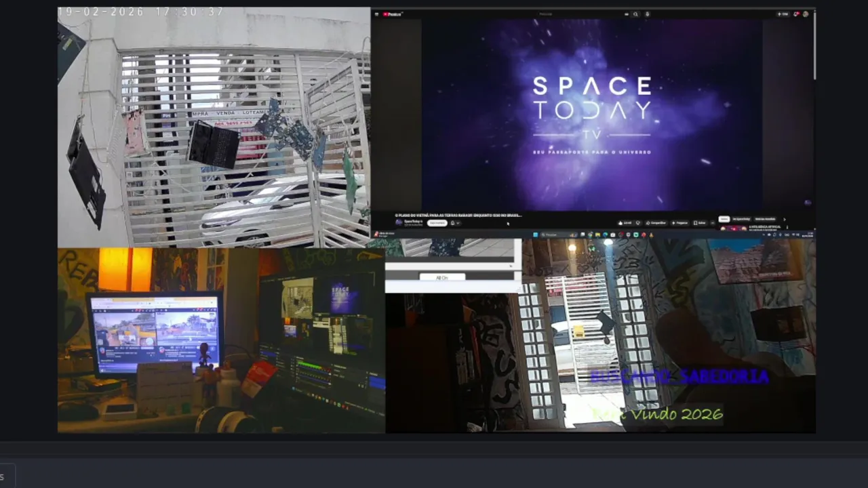Select the desk monitors camera feed
This screenshot has width=868, height=488.
pyautogui.click(x=221, y=340)
